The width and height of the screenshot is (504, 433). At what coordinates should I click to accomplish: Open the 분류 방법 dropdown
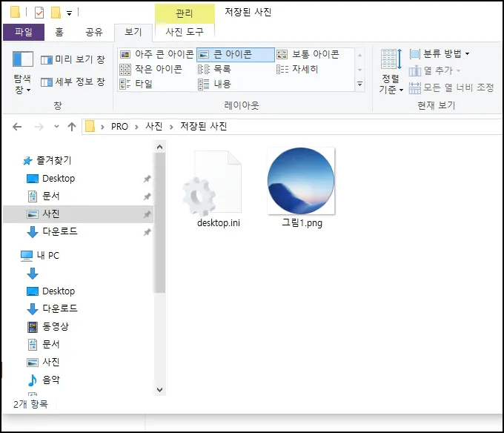coord(440,53)
